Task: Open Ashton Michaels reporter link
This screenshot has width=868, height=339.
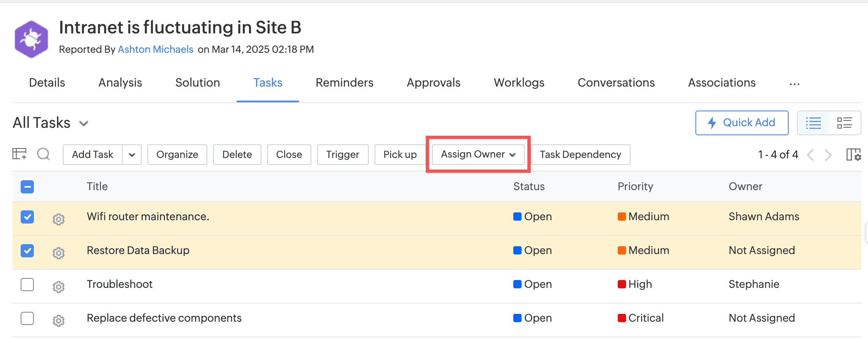Action: pyautogui.click(x=155, y=49)
